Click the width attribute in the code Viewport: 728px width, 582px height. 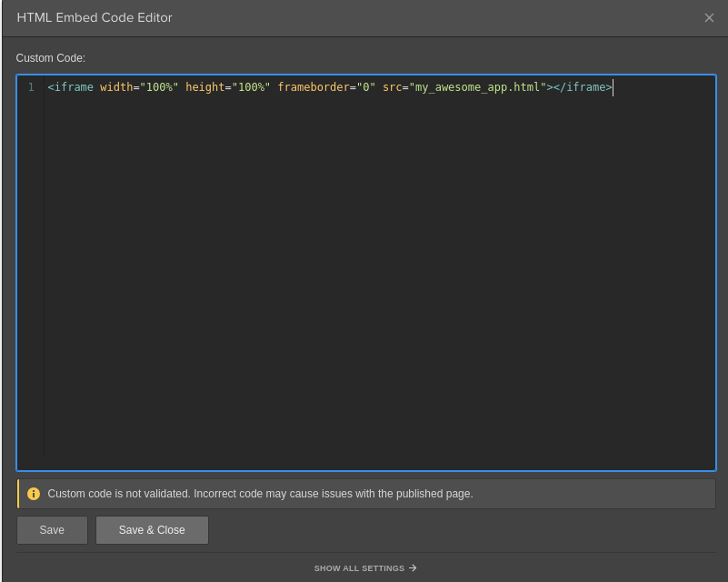[115, 87]
